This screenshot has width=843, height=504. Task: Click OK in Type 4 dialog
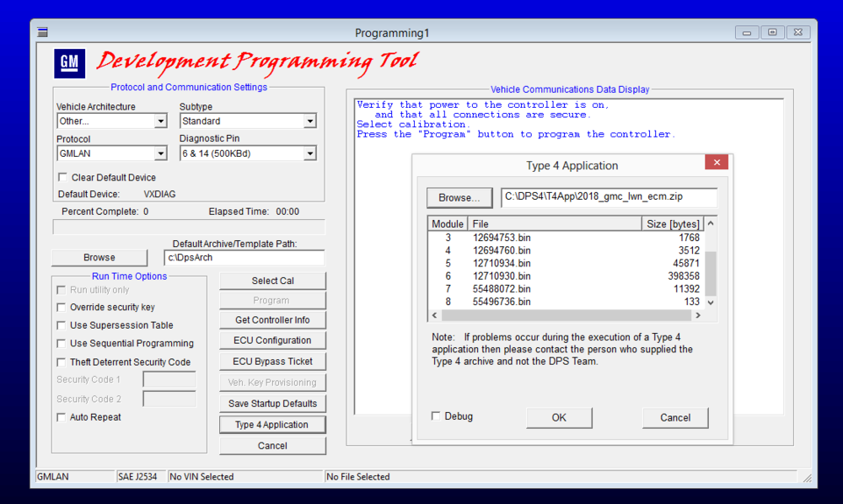point(559,417)
